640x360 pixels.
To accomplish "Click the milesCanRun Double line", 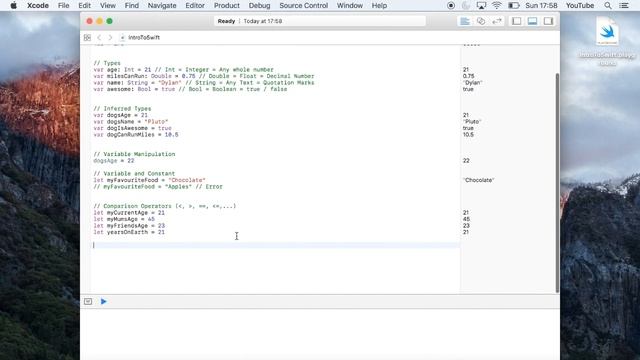I will point(204,76).
